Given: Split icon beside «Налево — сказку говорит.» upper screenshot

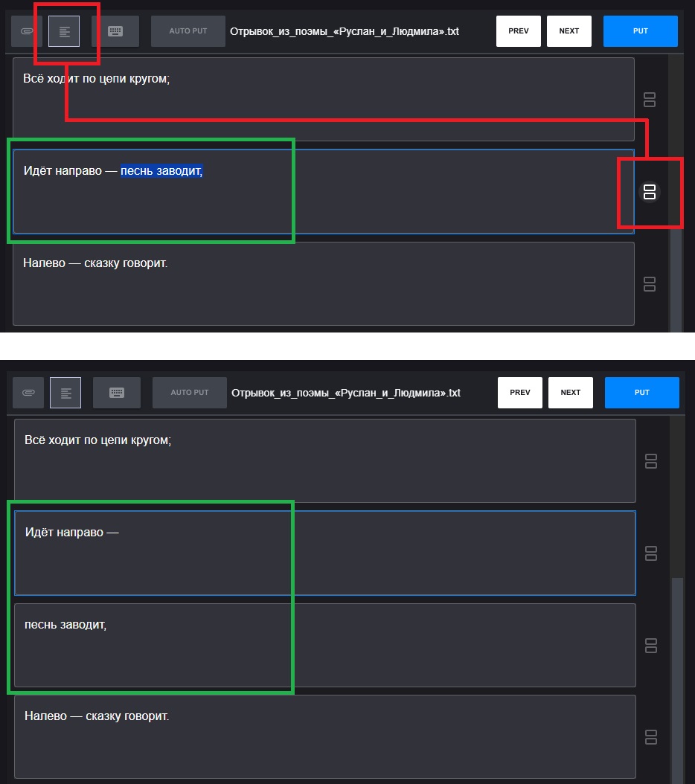Looking at the screenshot, I should tap(650, 284).
